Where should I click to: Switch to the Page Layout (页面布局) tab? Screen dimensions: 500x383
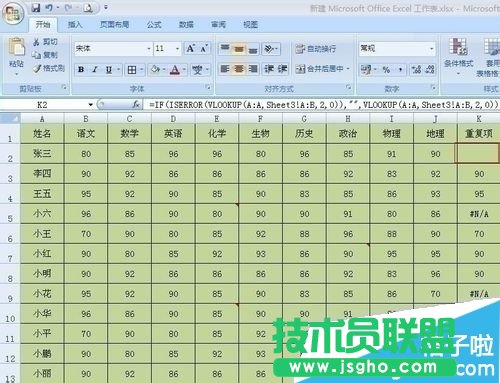(115, 24)
